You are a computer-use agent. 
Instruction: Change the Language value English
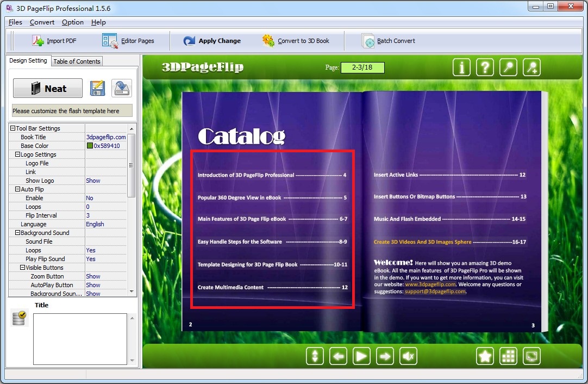(95, 224)
